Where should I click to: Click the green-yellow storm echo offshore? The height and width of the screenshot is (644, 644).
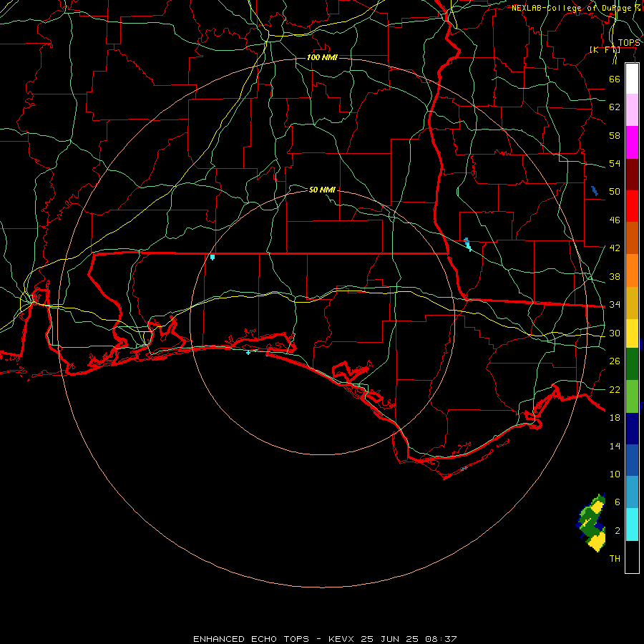592,522
